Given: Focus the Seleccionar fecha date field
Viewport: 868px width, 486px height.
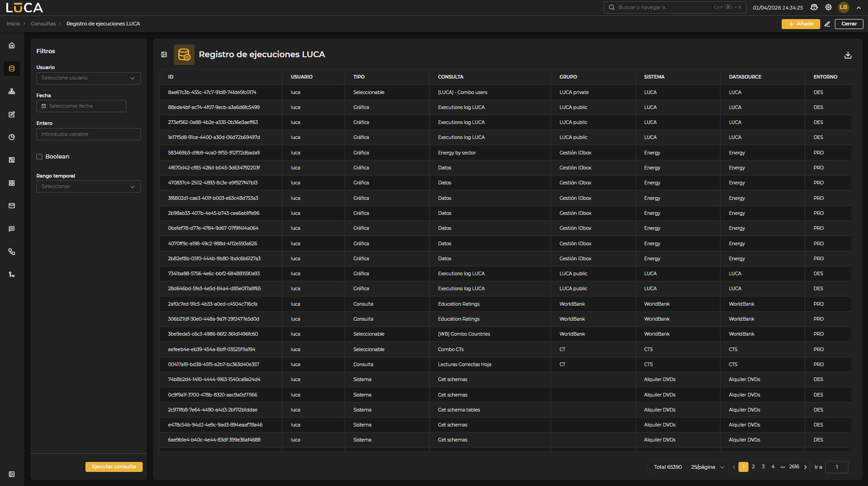Looking at the screenshot, I should coord(81,106).
